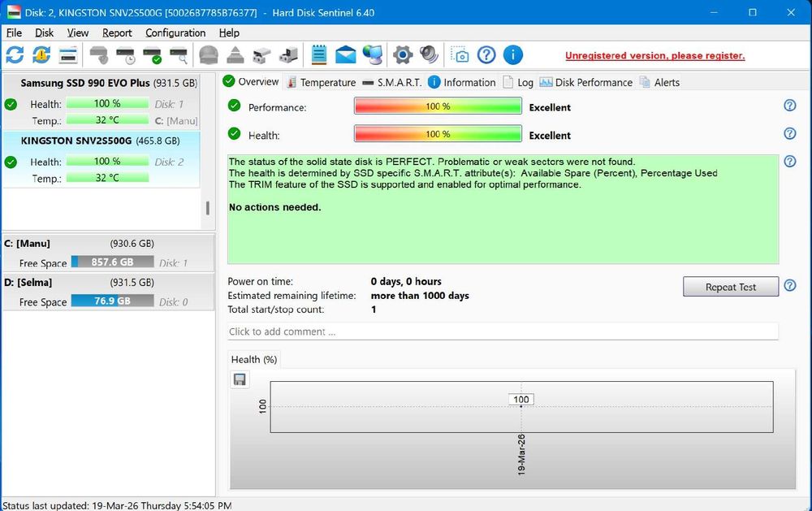Click the 100 data point label in graph
This screenshot has width=812, height=511.
pos(521,400)
